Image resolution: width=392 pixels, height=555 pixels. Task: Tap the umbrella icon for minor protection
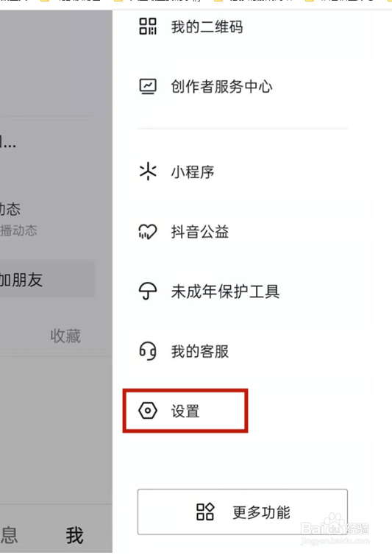click(x=148, y=291)
